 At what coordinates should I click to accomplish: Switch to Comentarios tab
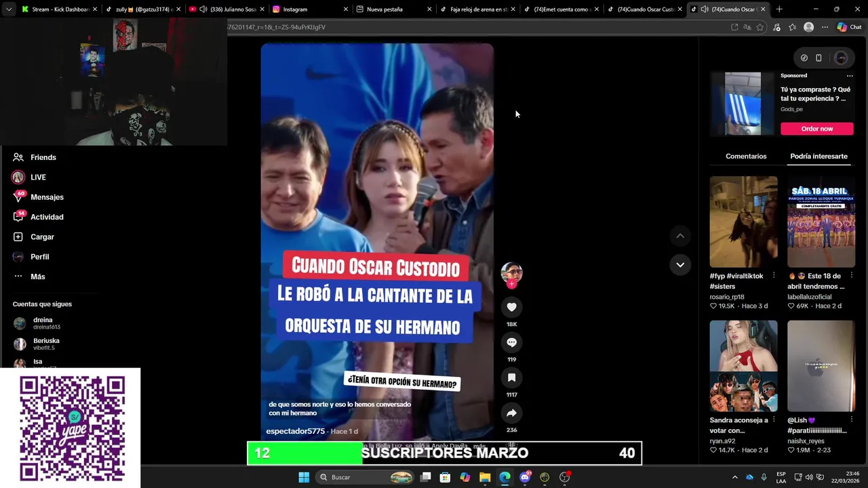[746, 156]
